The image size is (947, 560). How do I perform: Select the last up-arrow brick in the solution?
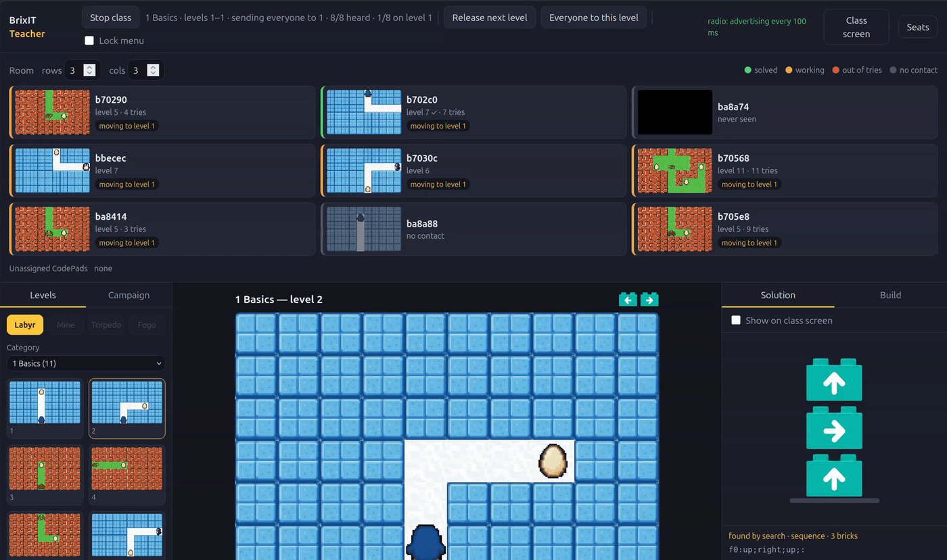pyautogui.click(x=834, y=476)
